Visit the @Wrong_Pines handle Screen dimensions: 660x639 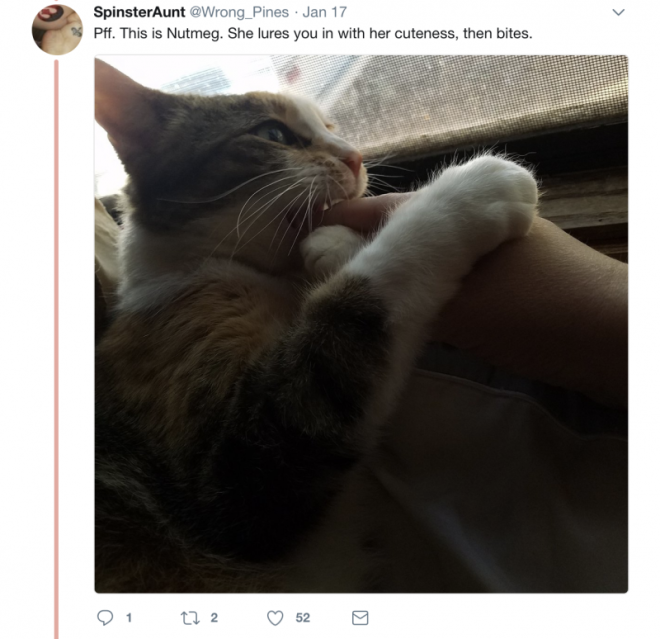239,12
